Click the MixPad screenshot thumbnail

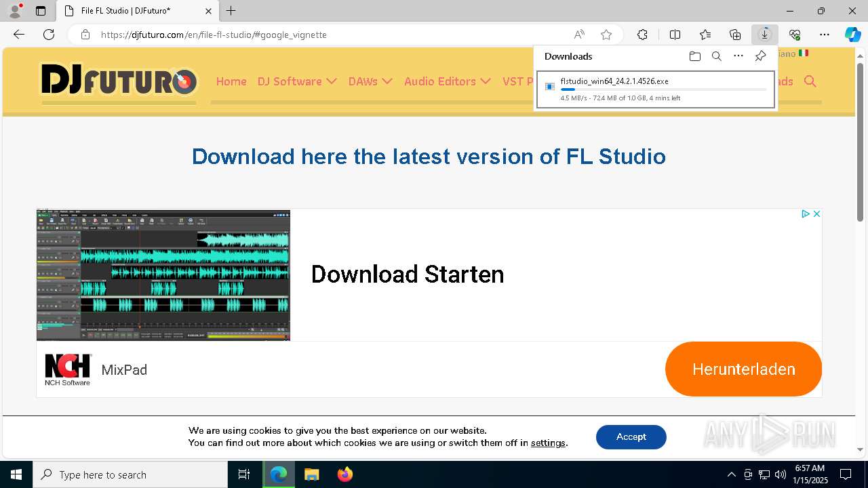click(x=163, y=275)
